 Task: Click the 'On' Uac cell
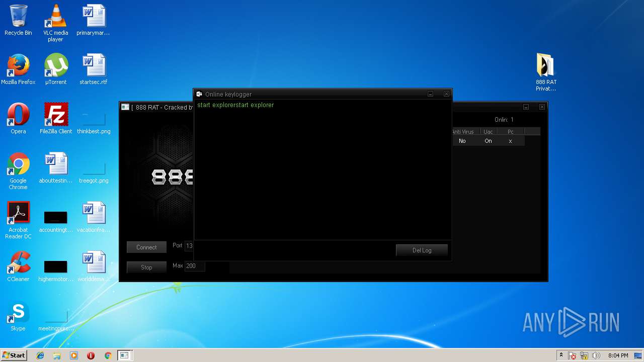click(488, 141)
